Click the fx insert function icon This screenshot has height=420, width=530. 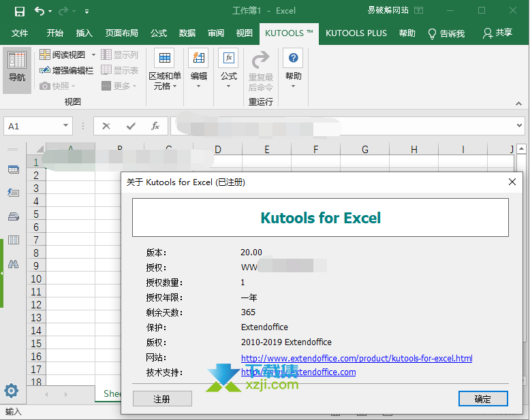click(x=155, y=126)
